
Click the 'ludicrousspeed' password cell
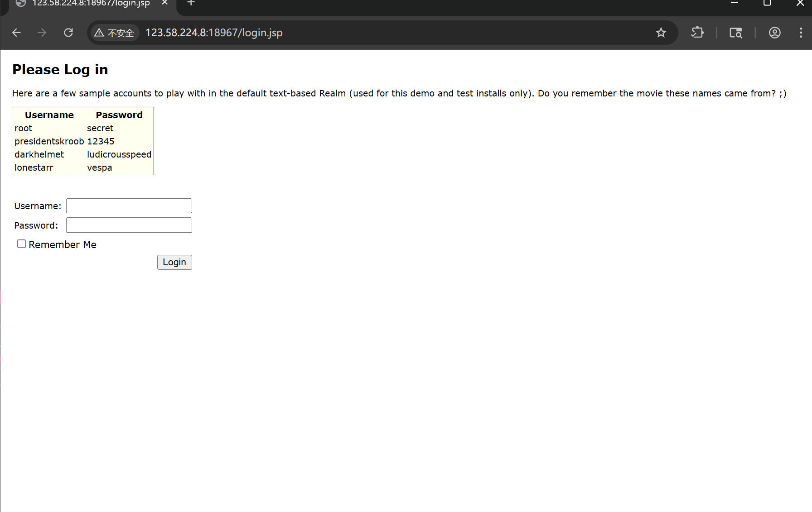(119, 154)
